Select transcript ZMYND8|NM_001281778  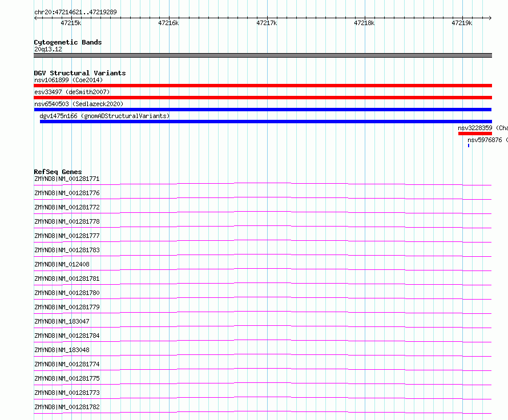pyautogui.click(x=67, y=221)
